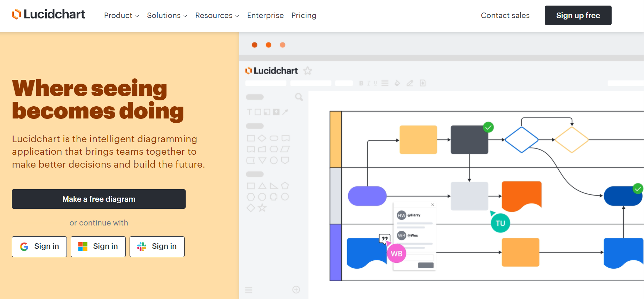Viewport: 644px width, 299px height.
Task: Click the text alignment lines icon
Action: click(x=385, y=83)
